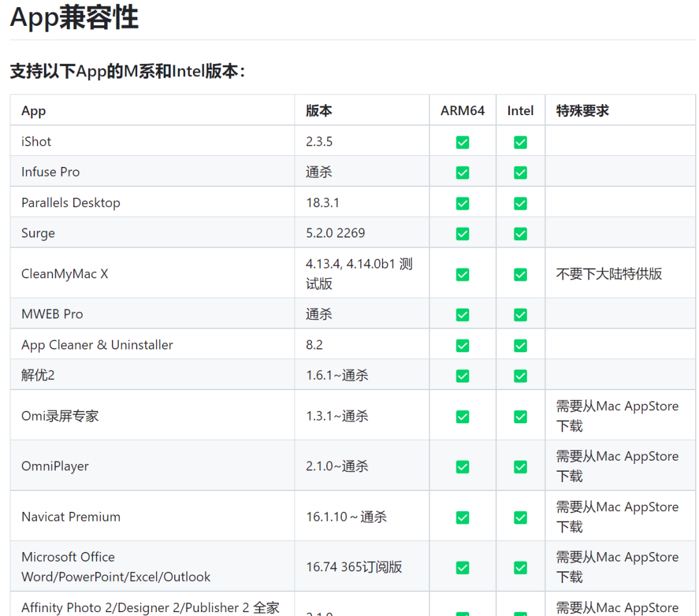Click version 1.3.1~通杀 for Omi录屏专家
The width and height of the screenshot is (699, 616).
pos(337,415)
